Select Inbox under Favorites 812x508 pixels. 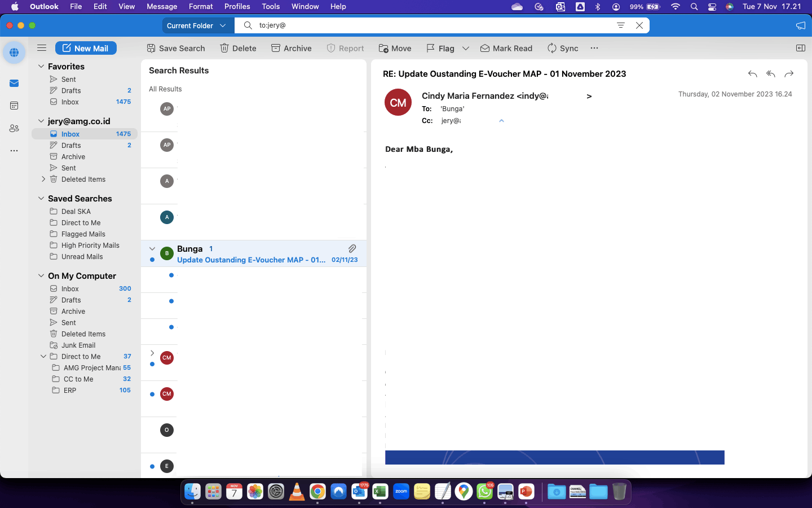tap(85, 102)
